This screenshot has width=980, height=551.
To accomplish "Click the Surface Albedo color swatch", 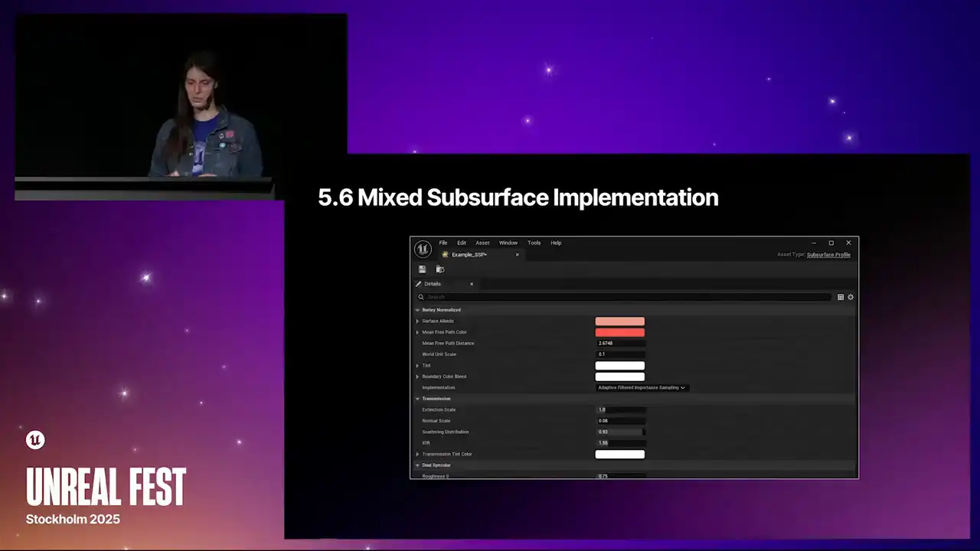I will pos(619,321).
